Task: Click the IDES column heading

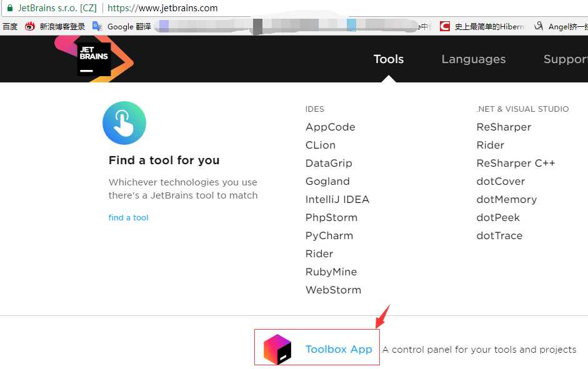Action: coord(315,109)
